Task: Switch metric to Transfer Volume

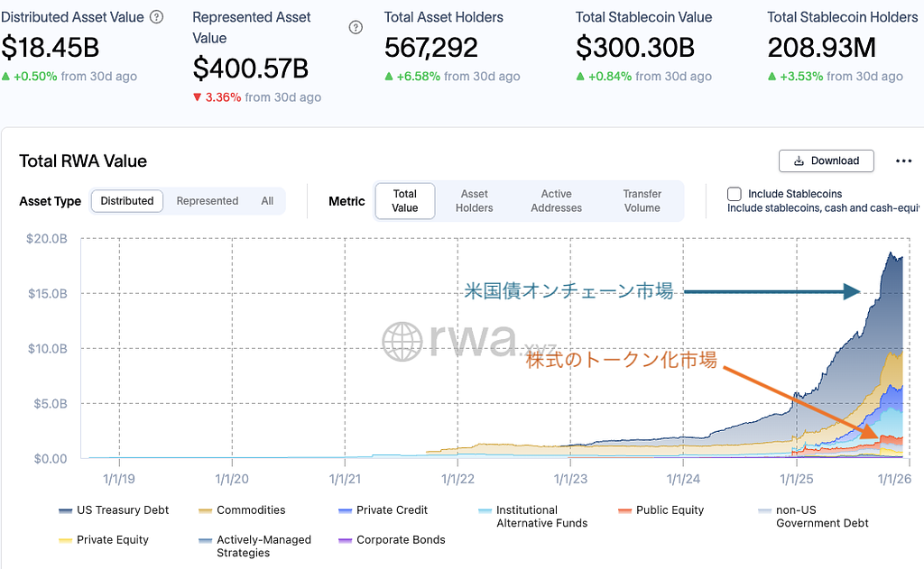Action: 642,201
